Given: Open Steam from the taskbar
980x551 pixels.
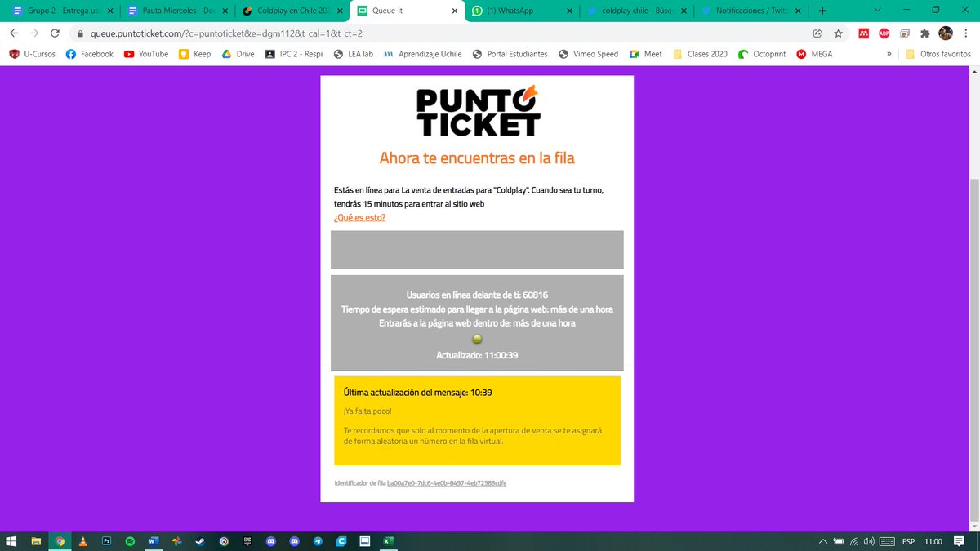Looking at the screenshot, I should [x=200, y=541].
